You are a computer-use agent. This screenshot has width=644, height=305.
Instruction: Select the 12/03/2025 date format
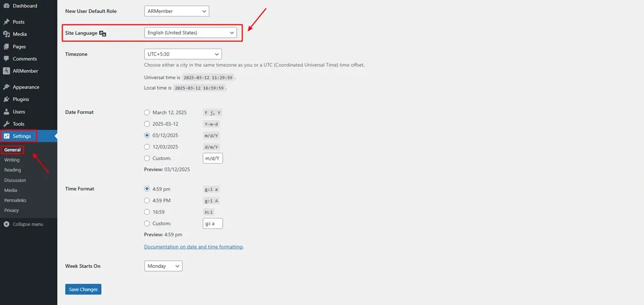pos(147,147)
